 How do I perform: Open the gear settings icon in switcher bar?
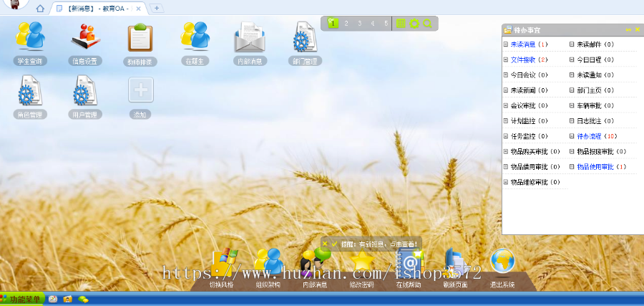point(414,24)
